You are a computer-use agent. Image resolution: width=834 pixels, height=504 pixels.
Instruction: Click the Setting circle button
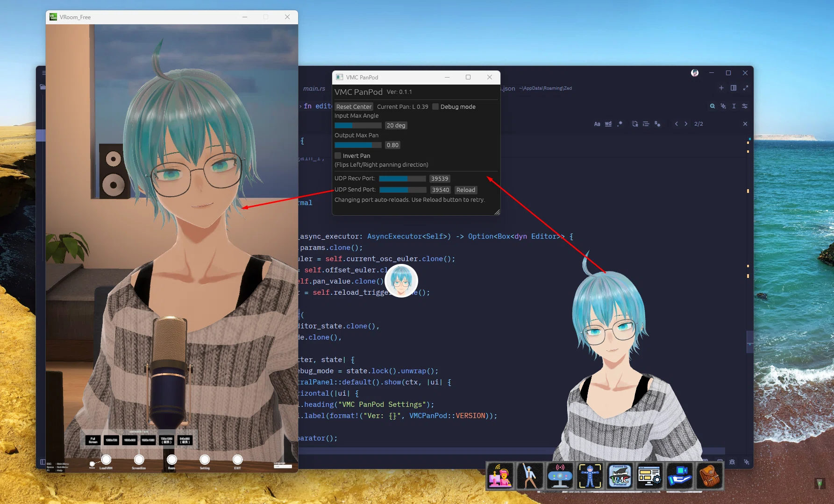tap(205, 460)
